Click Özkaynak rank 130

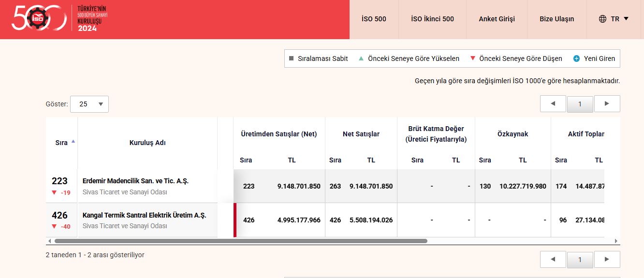[x=485, y=186]
